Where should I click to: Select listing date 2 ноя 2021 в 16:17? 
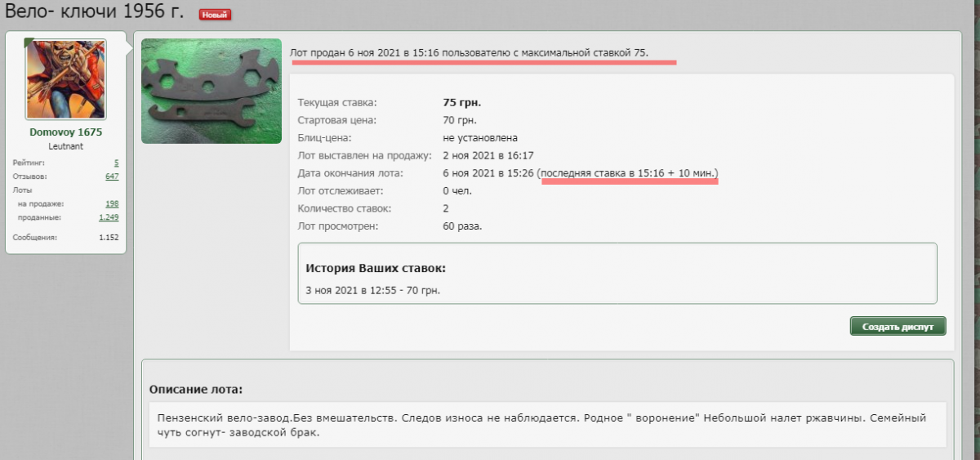pos(488,155)
